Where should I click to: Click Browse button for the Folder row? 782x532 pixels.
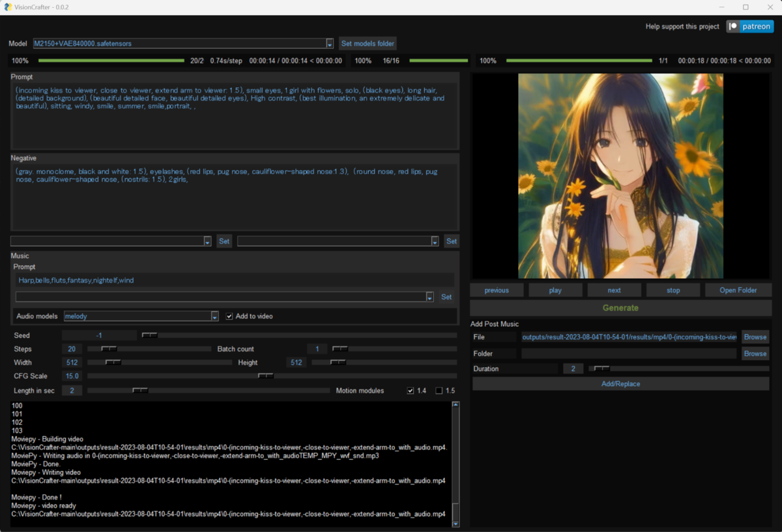755,354
